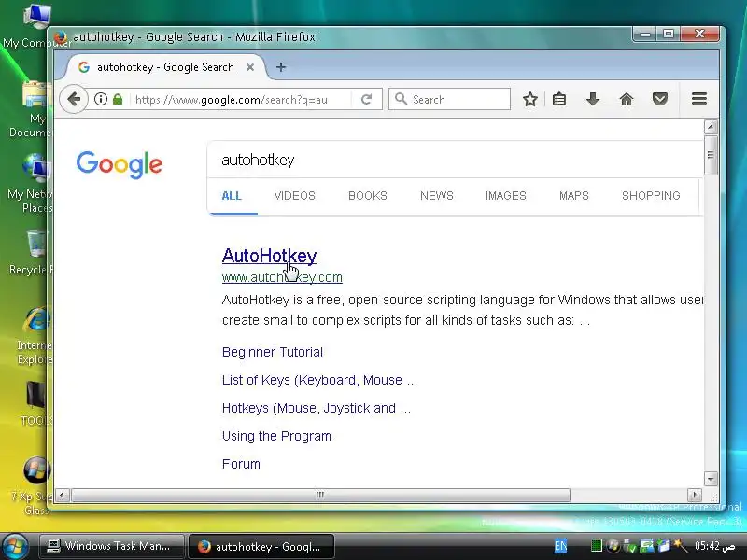Click the magnifier icon in the search box

coord(402,99)
